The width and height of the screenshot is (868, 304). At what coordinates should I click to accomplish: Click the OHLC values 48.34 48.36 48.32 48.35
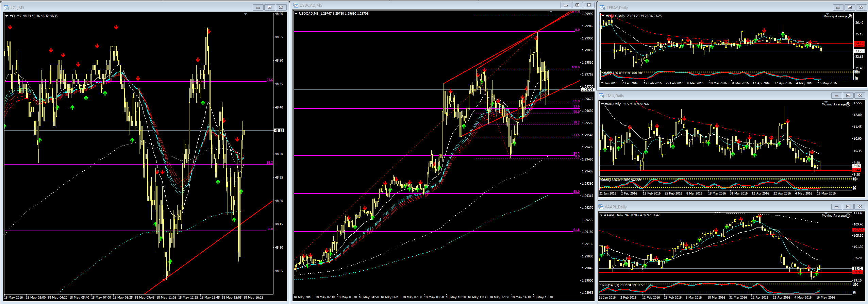[40, 16]
